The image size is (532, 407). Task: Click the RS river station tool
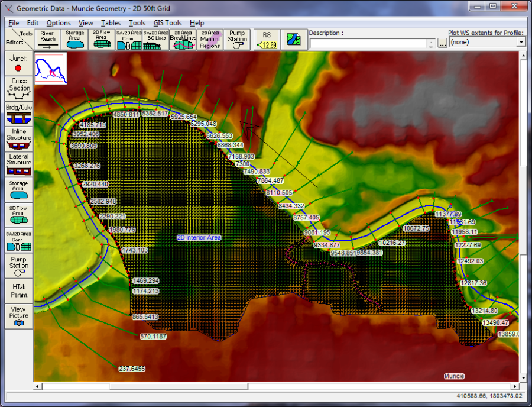point(267,40)
